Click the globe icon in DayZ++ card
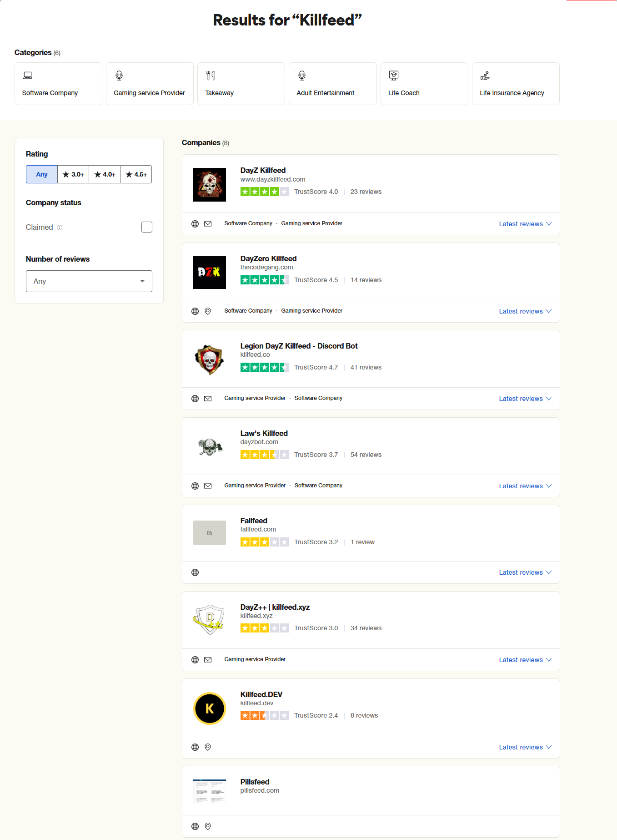The height and width of the screenshot is (840, 617). tap(195, 660)
